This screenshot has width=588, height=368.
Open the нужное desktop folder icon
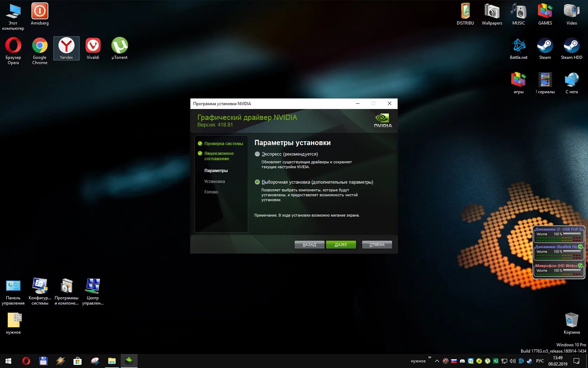pos(13,323)
